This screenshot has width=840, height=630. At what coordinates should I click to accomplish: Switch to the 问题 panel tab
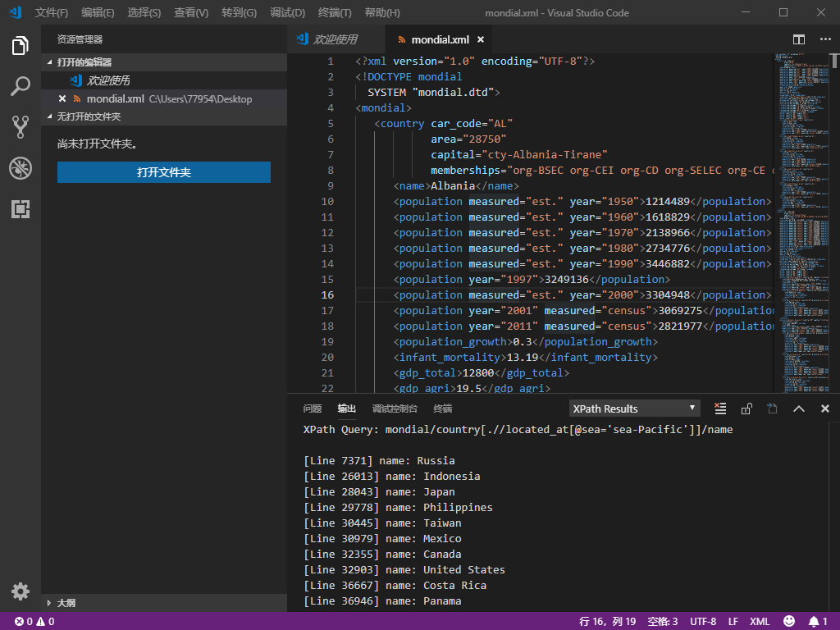313,409
